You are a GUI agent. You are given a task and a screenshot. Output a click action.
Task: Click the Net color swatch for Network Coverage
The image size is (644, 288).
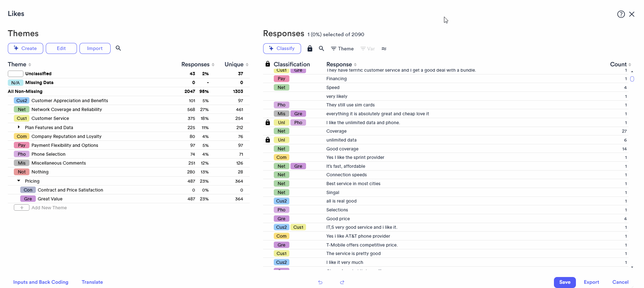click(x=22, y=110)
